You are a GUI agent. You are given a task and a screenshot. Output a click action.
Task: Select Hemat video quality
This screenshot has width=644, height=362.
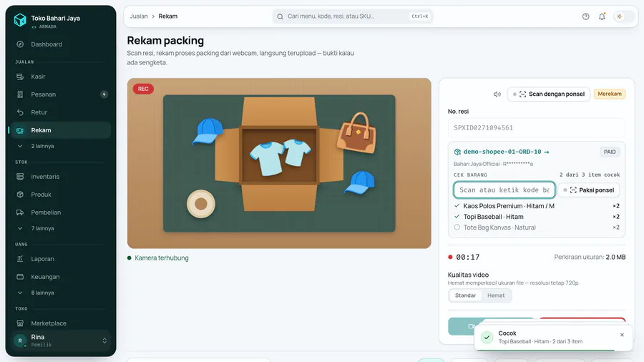[496, 295]
